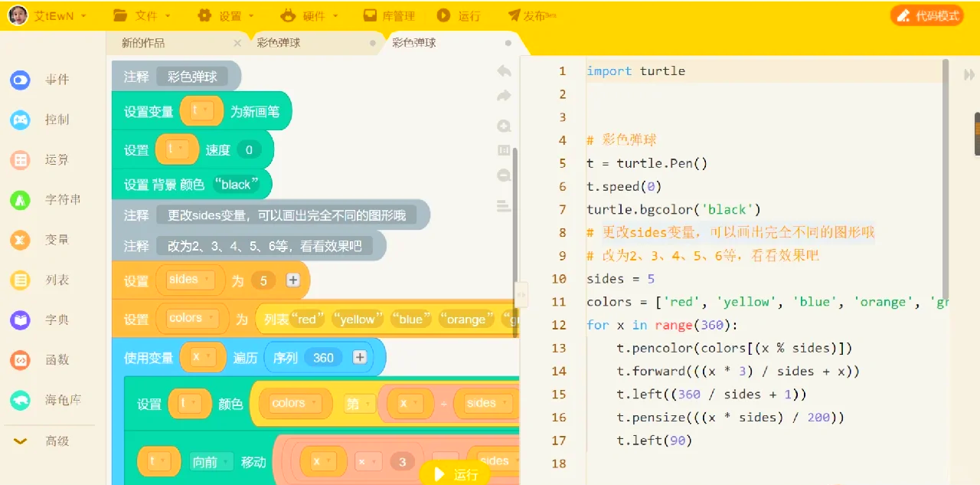
Task: Open the 艾tEwN account dropdown
Action: tap(60, 16)
